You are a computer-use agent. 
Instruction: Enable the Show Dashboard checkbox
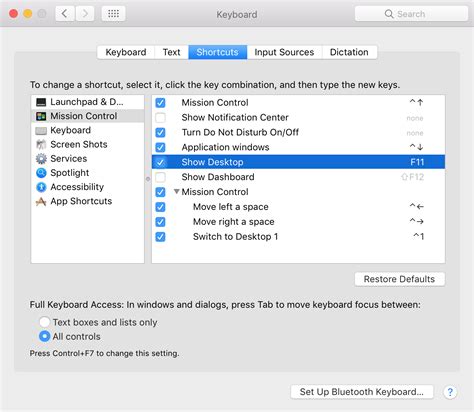point(160,177)
